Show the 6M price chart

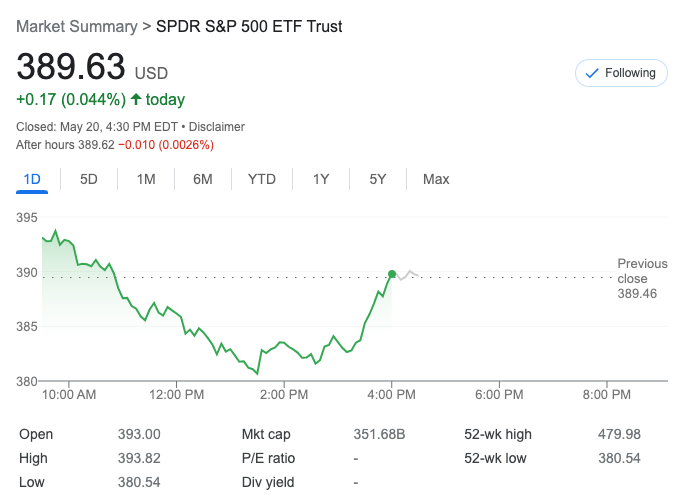pyautogui.click(x=203, y=179)
